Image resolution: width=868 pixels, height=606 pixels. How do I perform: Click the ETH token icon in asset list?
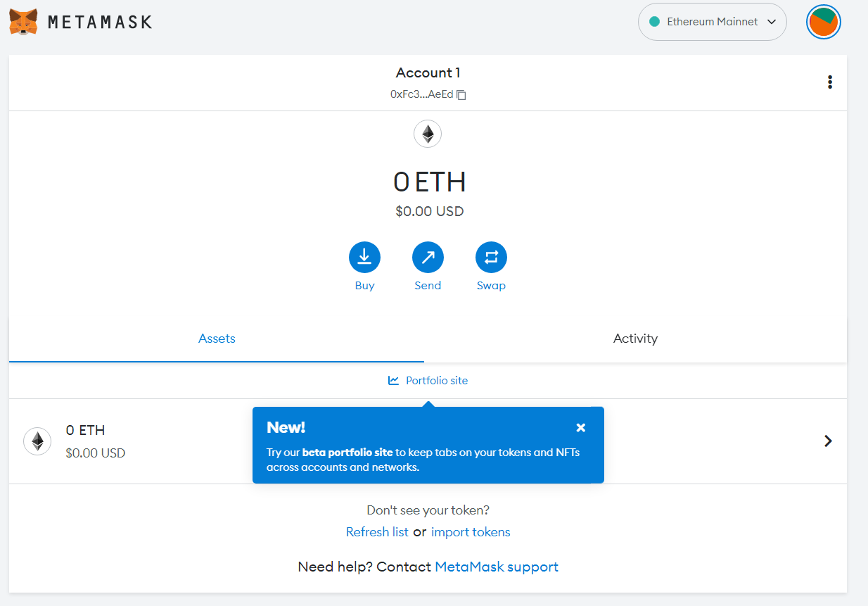37,441
